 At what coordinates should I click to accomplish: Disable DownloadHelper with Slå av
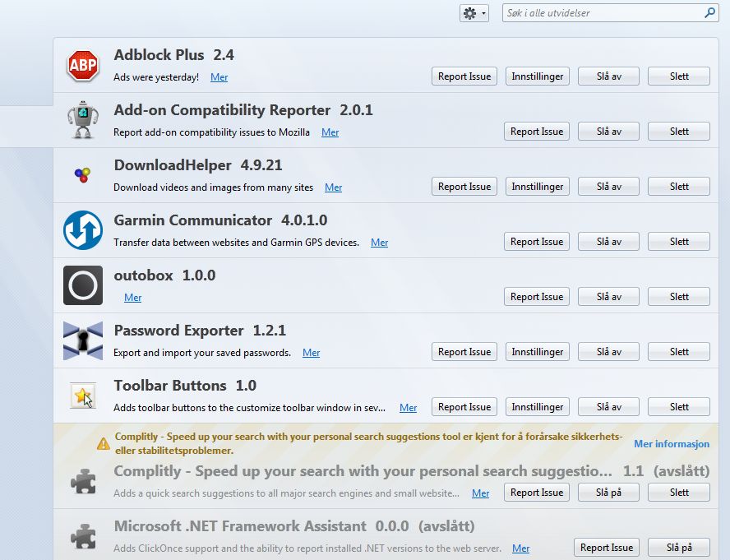click(608, 187)
